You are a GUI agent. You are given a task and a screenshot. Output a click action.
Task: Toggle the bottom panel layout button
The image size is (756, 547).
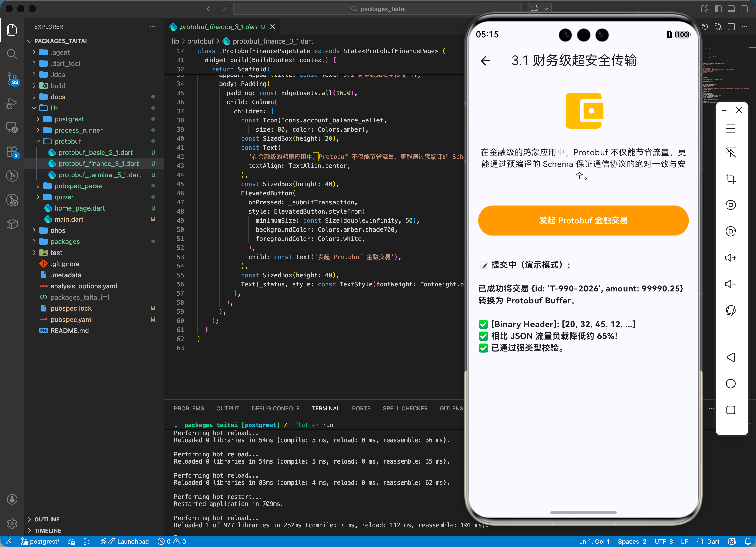[731, 9]
